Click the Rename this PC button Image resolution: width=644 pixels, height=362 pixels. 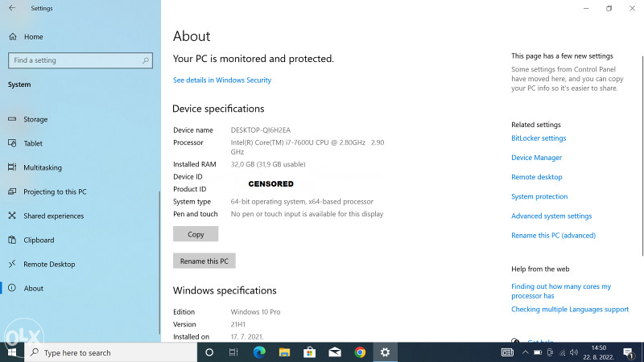pos(204,261)
